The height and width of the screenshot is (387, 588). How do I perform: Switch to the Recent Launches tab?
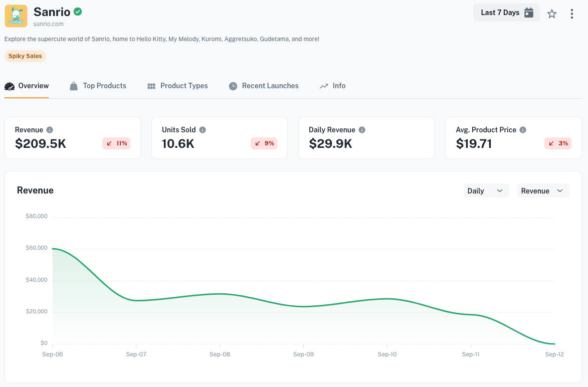(x=270, y=86)
